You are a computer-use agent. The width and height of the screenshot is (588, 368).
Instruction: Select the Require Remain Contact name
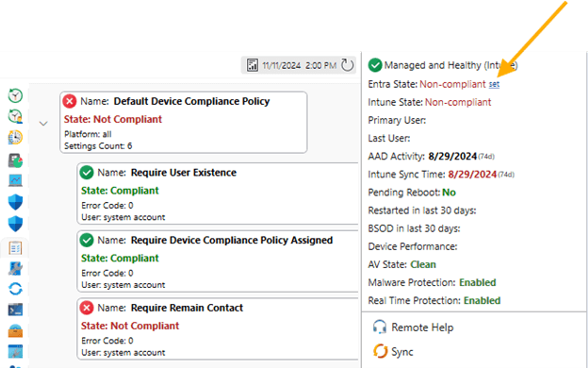[187, 308]
